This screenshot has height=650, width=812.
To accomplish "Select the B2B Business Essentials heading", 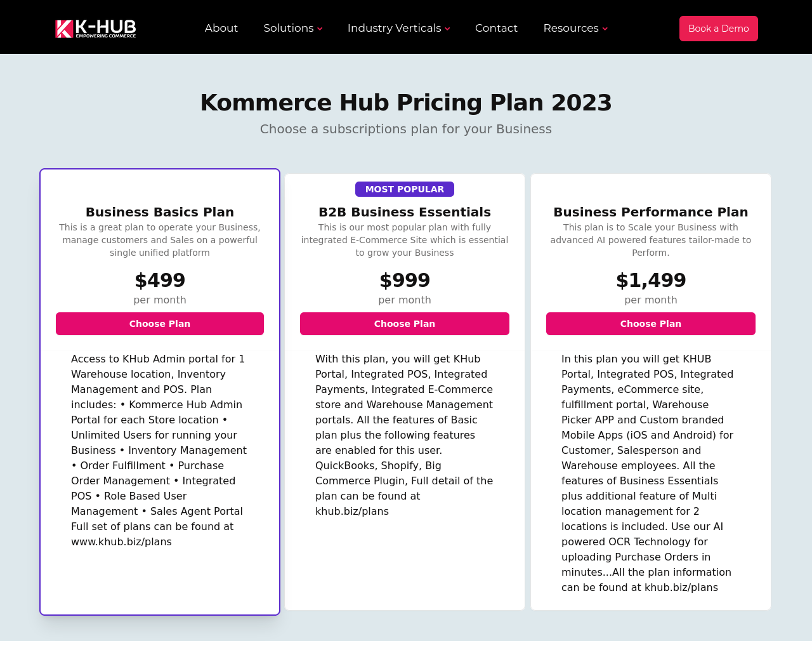I will [x=405, y=212].
